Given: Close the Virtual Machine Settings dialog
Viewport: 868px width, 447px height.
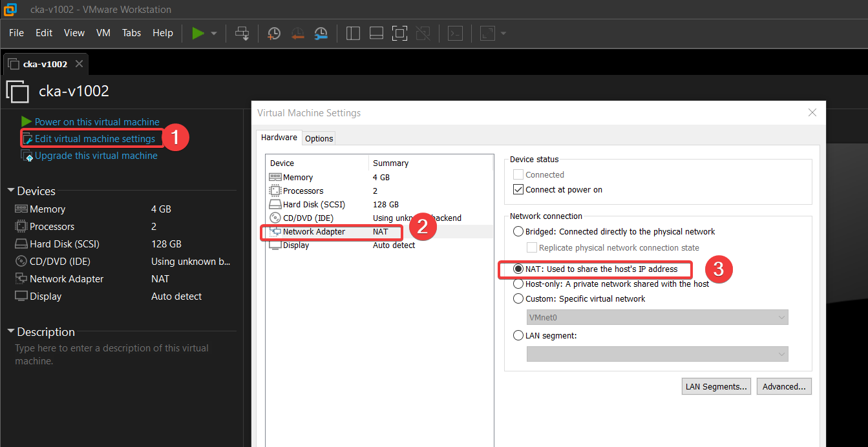Looking at the screenshot, I should [812, 113].
